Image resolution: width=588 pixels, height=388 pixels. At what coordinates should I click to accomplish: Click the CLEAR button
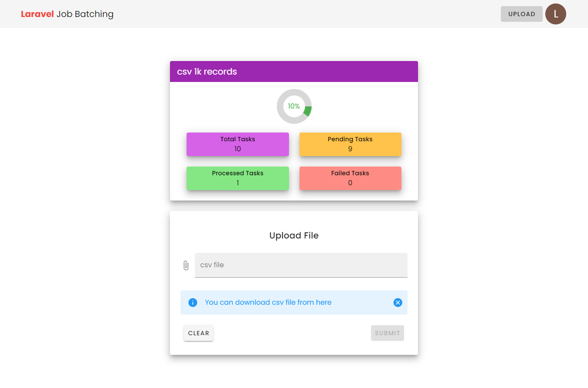pyautogui.click(x=198, y=333)
